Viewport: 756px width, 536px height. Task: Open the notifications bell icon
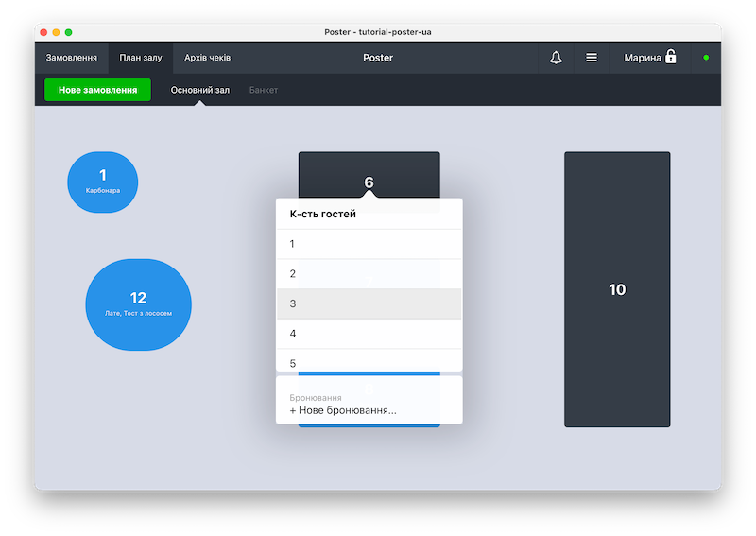tap(556, 58)
